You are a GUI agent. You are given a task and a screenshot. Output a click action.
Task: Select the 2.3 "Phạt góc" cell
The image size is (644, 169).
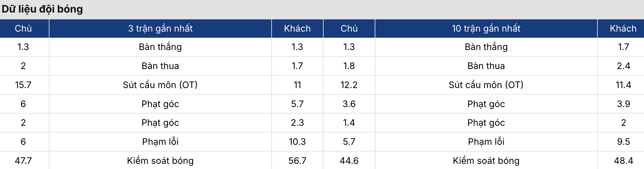click(x=297, y=123)
